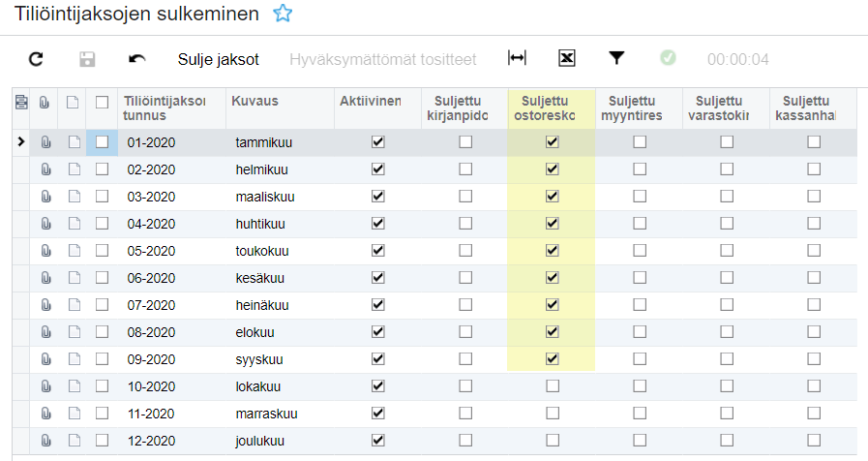
Task: Open the note icon for row 06-2020
Action: (x=74, y=278)
